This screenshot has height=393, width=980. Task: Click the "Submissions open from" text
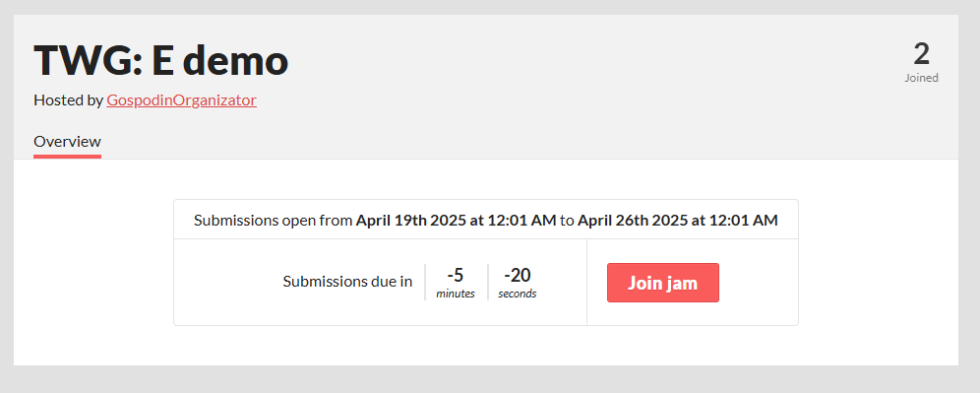pos(274,221)
